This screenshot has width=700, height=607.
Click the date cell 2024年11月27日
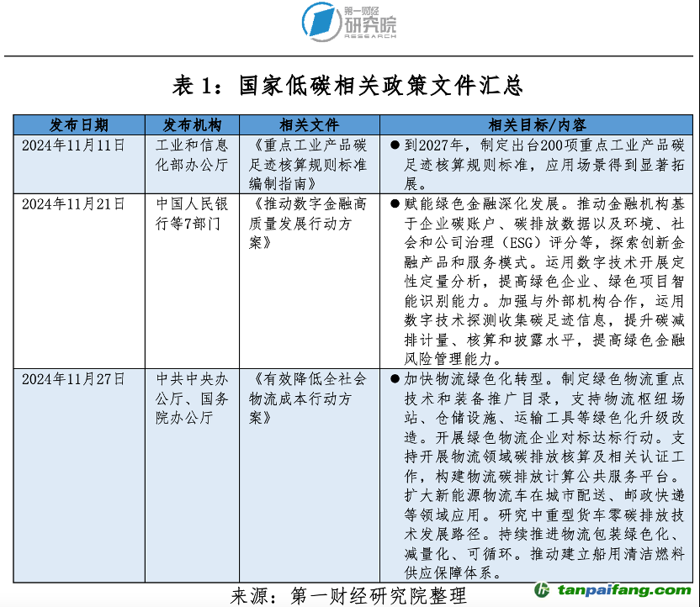(x=73, y=379)
